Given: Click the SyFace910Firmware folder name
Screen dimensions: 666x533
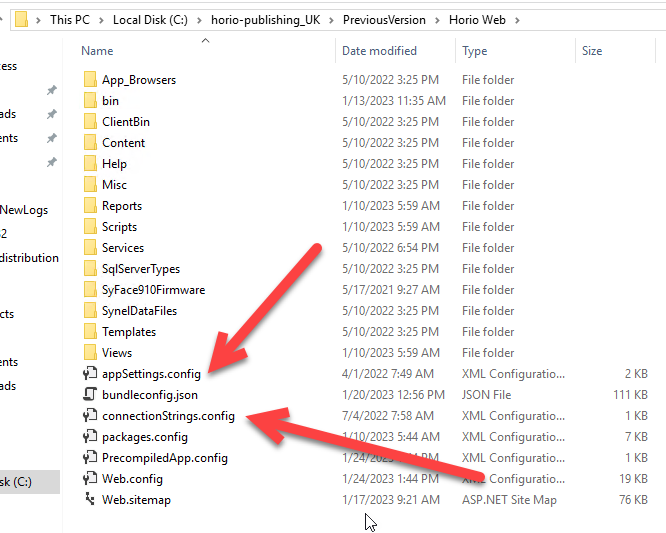Looking at the screenshot, I should point(153,290).
